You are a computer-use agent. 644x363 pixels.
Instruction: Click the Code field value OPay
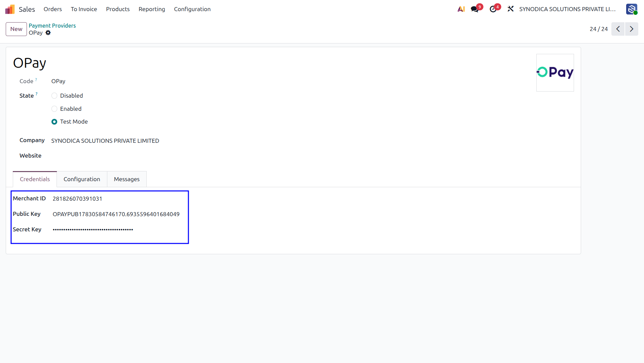58,81
